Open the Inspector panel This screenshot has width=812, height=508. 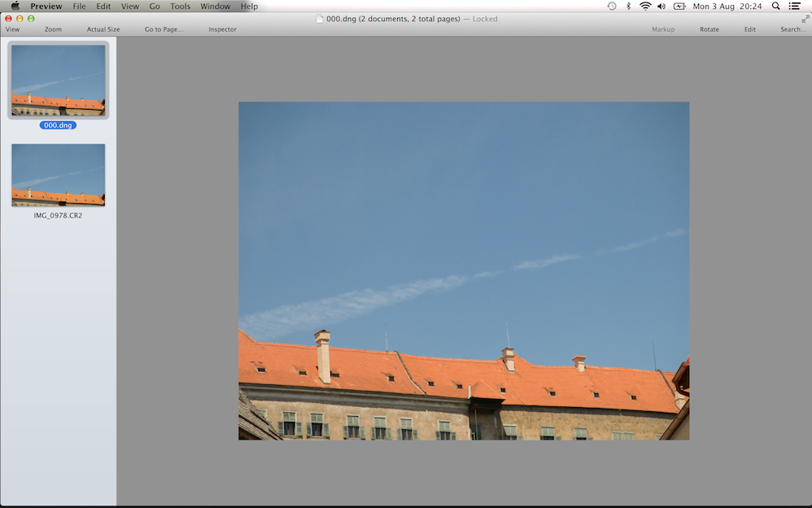tap(221, 28)
